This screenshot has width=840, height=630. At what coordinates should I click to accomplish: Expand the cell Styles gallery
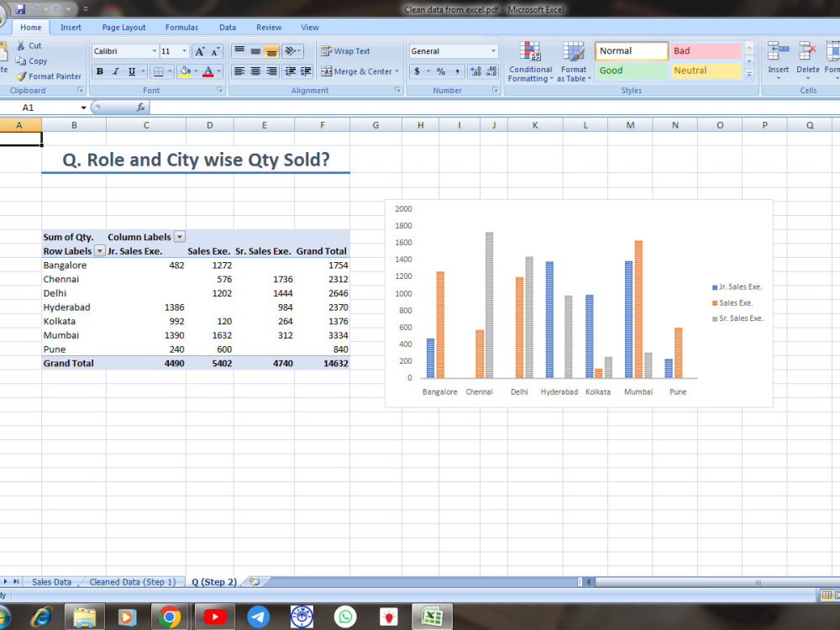pos(749,74)
